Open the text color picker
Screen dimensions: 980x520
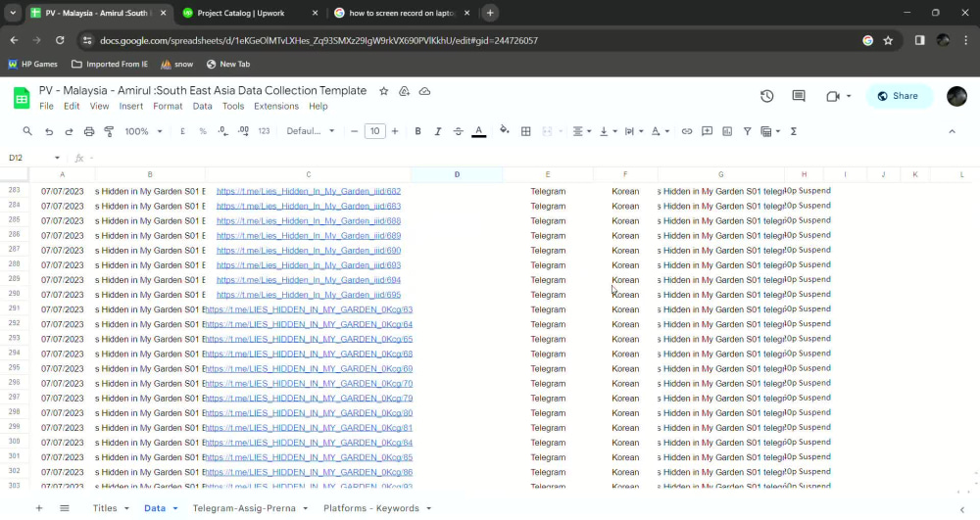[479, 131]
